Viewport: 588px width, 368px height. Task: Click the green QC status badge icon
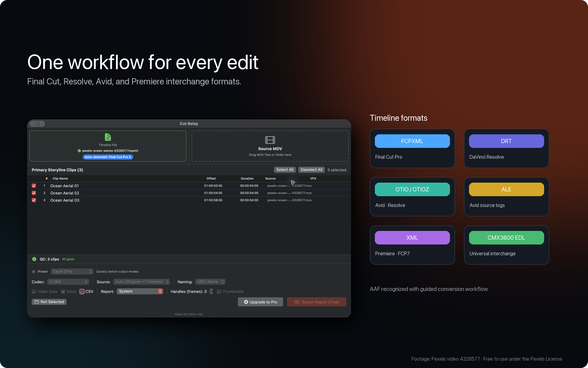(34, 259)
